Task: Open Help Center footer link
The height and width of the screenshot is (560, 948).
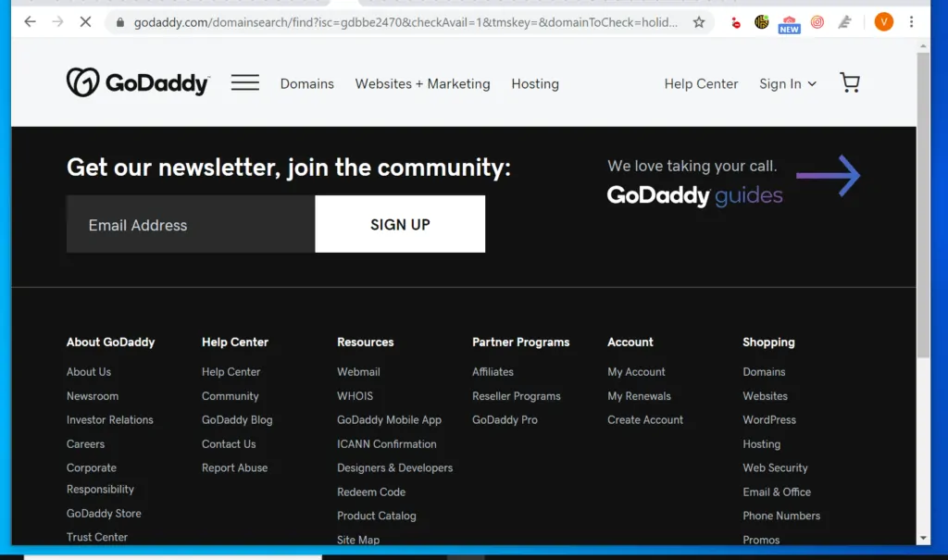Action: point(231,372)
